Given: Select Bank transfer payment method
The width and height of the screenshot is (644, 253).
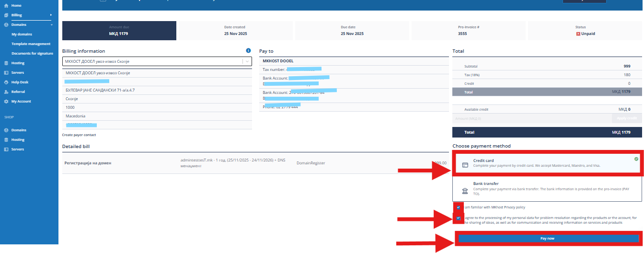Looking at the screenshot, I should pos(547,189).
